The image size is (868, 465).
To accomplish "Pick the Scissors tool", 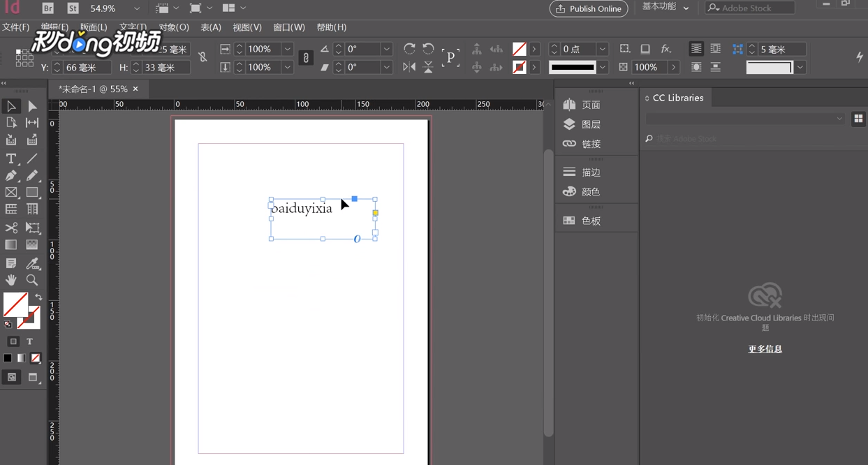I will click(x=11, y=228).
